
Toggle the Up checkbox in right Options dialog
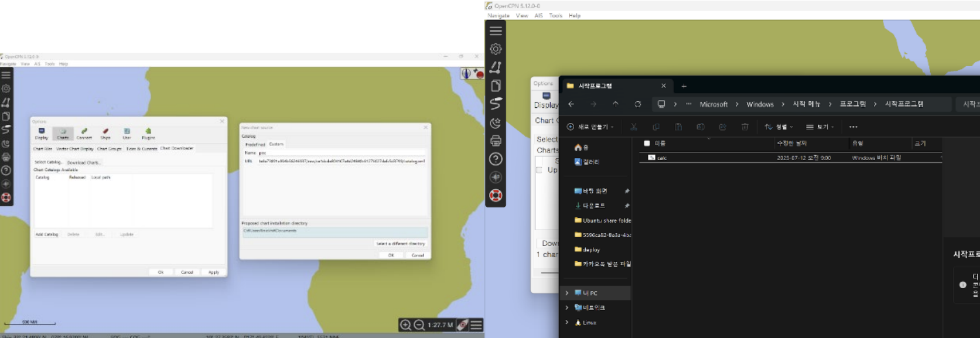click(x=539, y=170)
